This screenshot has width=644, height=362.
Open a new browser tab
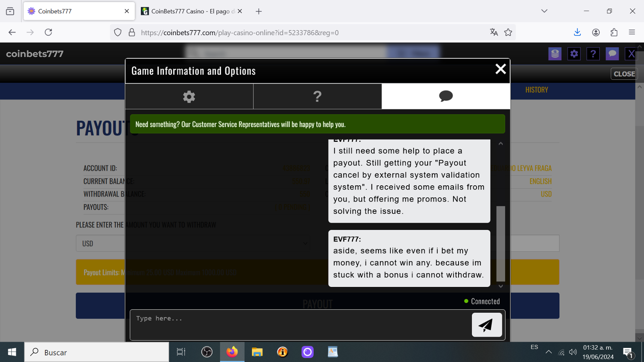pyautogui.click(x=258, y=11)
